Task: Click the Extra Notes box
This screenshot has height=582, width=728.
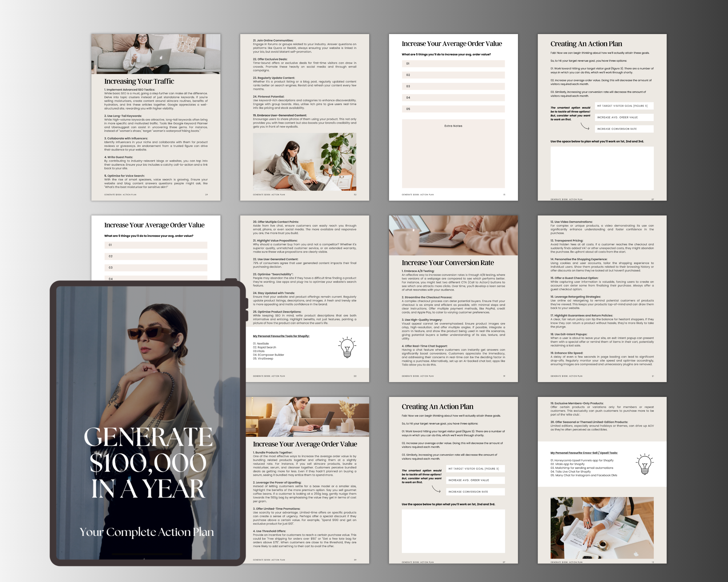Action: pos(453,154)
